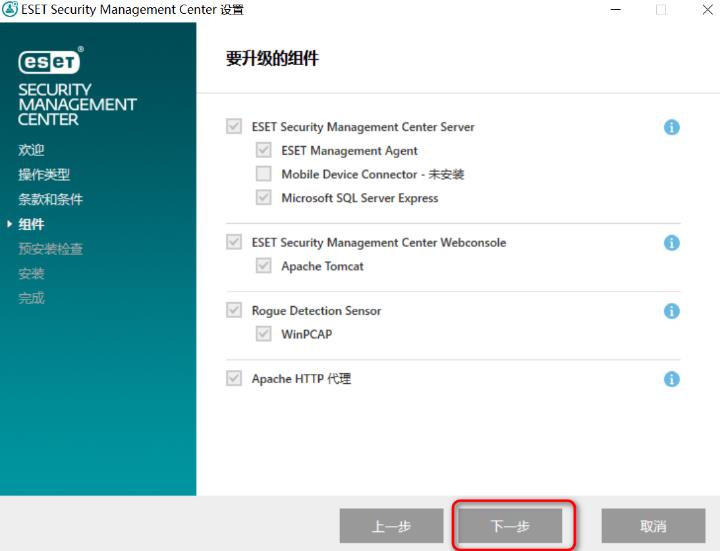Click 'ESET Security Management Center Server' label
720x551 pixels.
(x=363, y=127)
